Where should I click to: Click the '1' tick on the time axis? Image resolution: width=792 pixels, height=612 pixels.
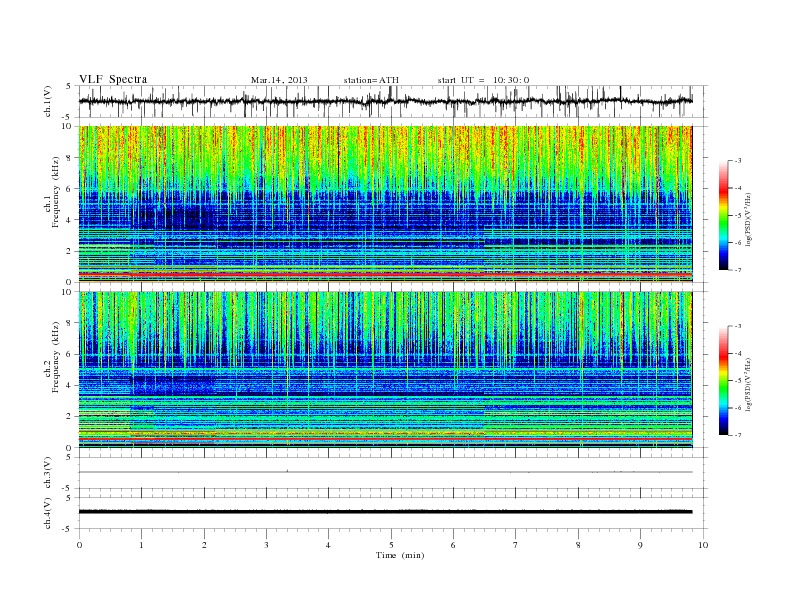click(142, 545)
